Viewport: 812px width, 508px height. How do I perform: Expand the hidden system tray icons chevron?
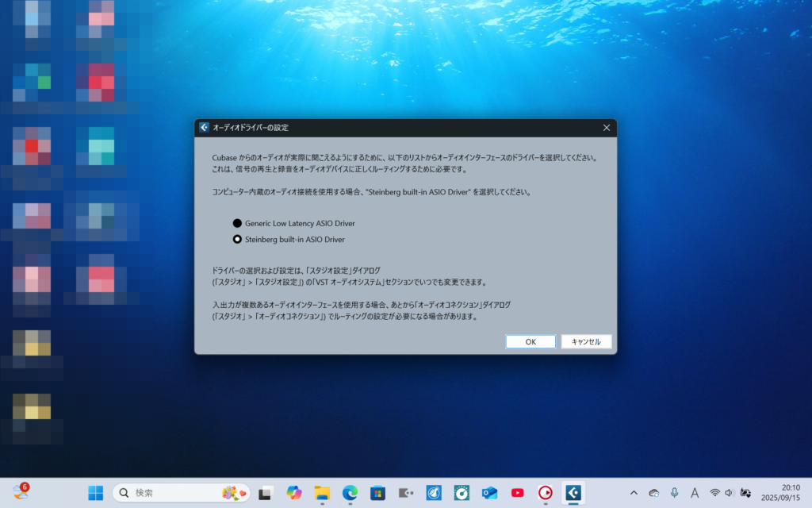pos(634,493)
